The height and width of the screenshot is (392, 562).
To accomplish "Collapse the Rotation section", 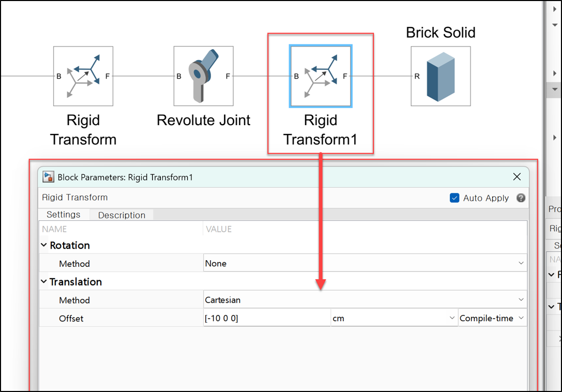I will [x=44, y=245].
